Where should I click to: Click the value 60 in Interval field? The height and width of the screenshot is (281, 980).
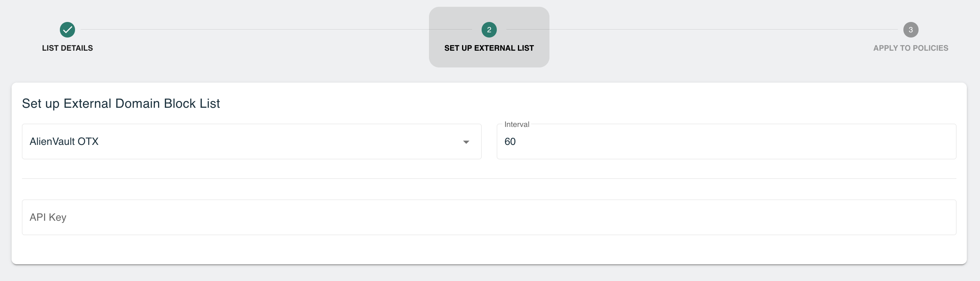tap(510, 141)
